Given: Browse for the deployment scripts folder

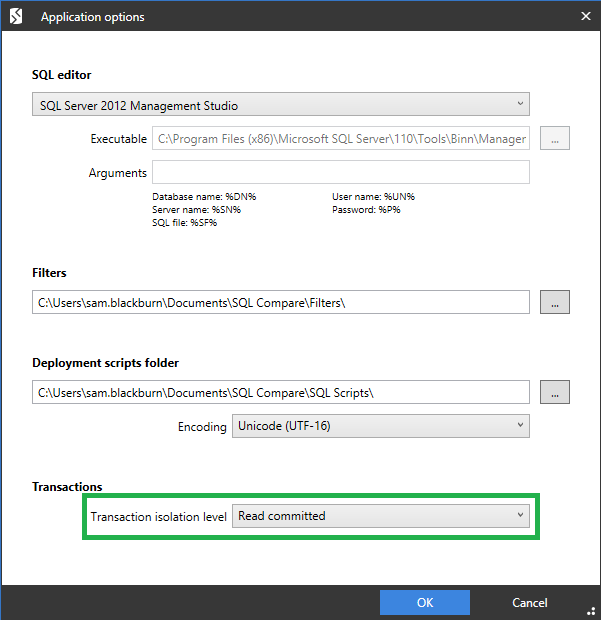Looking at the screenshot, I should coord(555,392).
